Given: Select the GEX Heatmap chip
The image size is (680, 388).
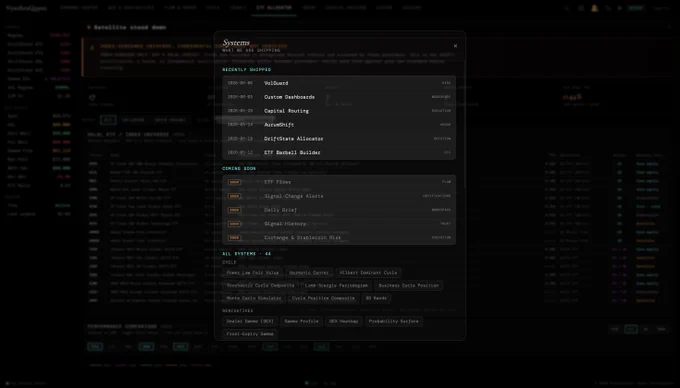Looking at the screenshot, I should [x=343, y=321].
